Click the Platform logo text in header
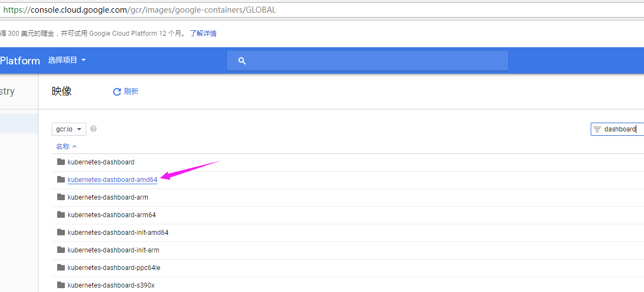Image resolution: width=644 pixels, height=292 pixels. [20, 61]
